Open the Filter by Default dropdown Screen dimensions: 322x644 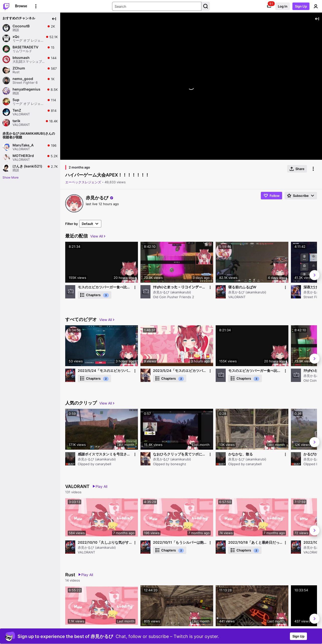(90, 224)
